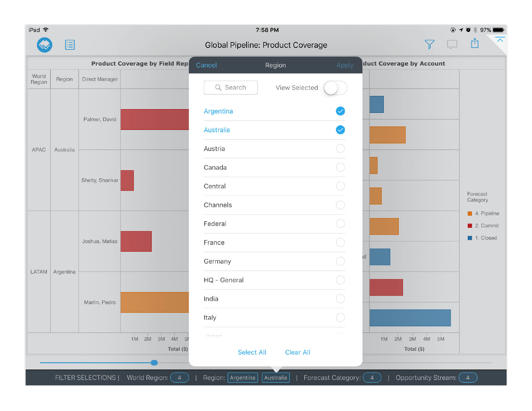Open the list view icon
Screen dimensions: 532x411
point(70,45)
